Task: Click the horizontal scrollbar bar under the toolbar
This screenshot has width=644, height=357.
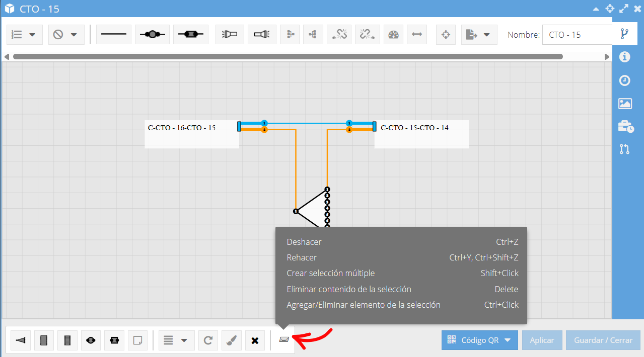Action: tap(288, 57)
